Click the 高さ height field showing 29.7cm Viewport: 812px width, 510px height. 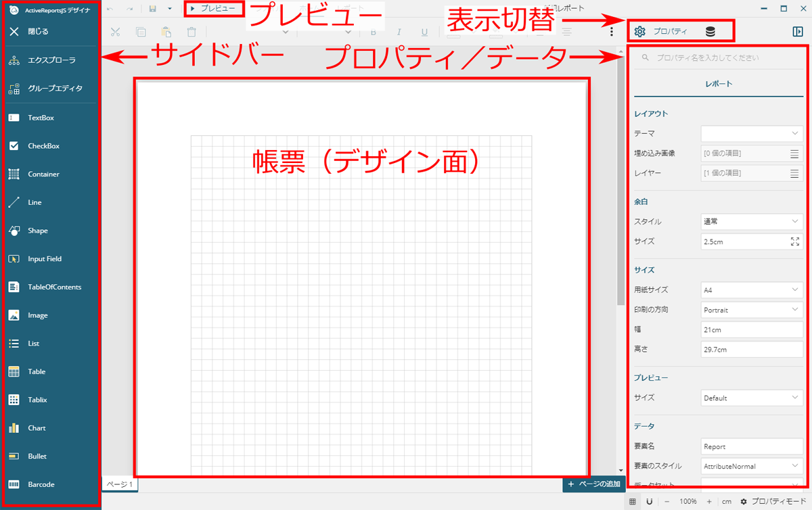pyautogui.click(x=752, y=350)
